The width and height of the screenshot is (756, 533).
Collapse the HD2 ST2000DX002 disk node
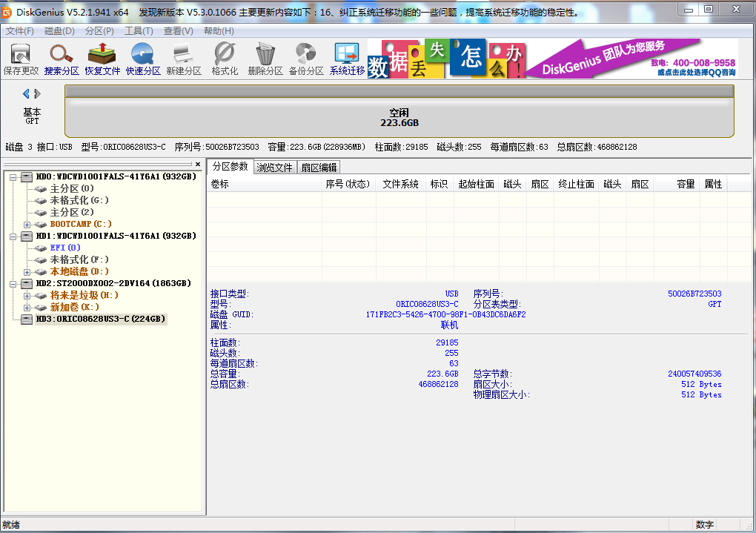[13, 284]
